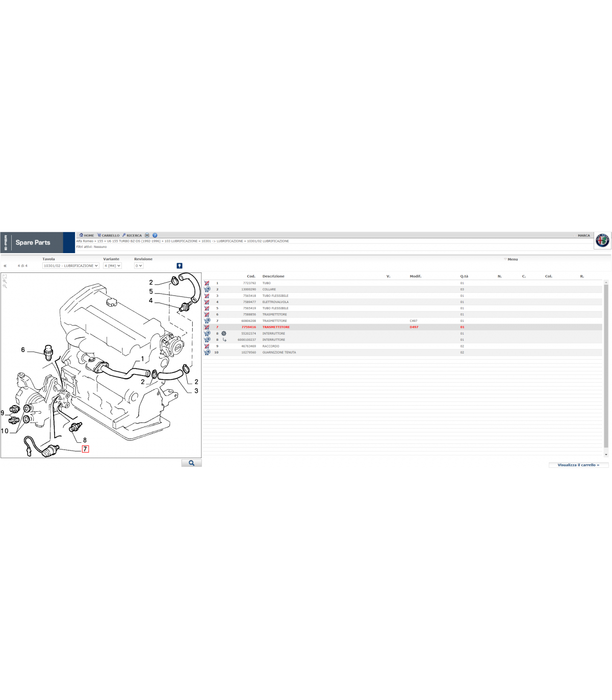The width and height of the screenshot is (612, 700).
Task: Click the blue keyhole icon next to Revisione
Action: click(180, 266)
